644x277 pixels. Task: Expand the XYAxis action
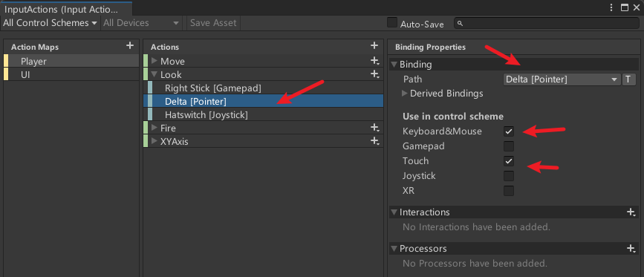155,141
